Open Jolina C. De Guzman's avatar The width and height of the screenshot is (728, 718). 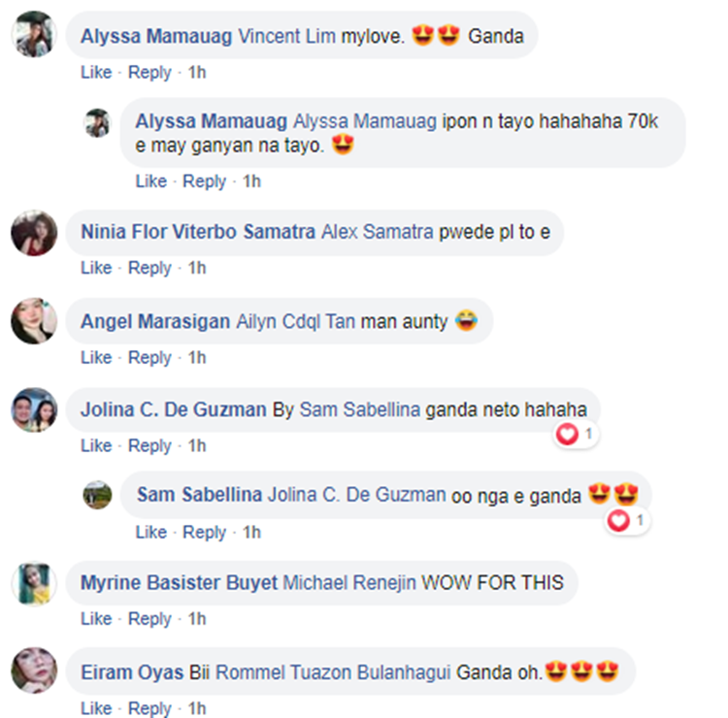[x=34, y=409]
